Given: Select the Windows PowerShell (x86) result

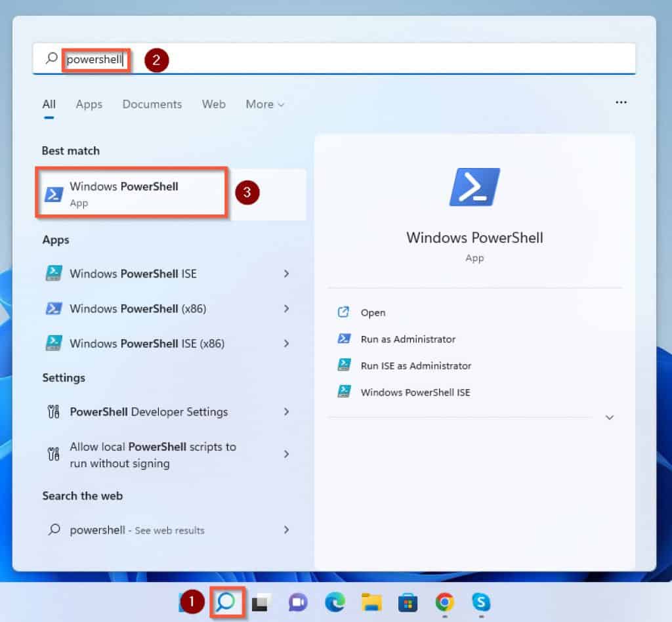Looking at the screenshot, I should 169,308.
